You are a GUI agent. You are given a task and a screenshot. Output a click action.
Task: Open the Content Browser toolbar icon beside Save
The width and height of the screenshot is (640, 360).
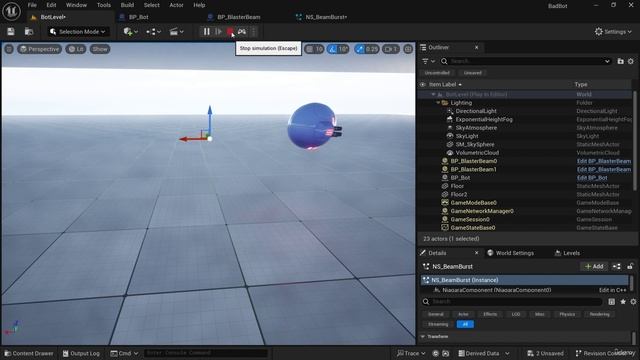pyautogui.click(x=29, y=31)
